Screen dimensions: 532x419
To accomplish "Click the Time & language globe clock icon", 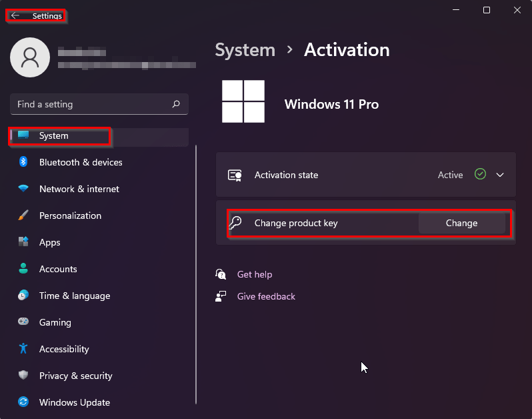I will [x=23, y=295].
